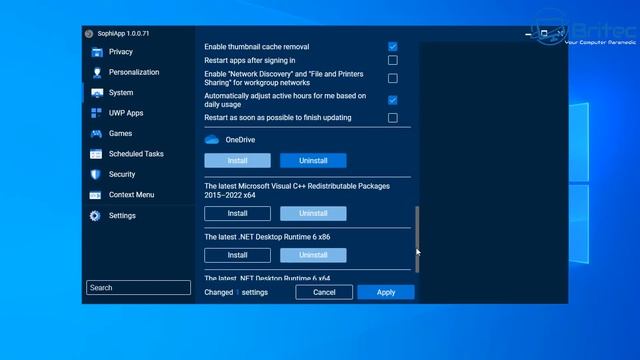Disable thumbnail cache removal checkbox
The width and height of the screenshot is (640, 360).
click(393, 47)
